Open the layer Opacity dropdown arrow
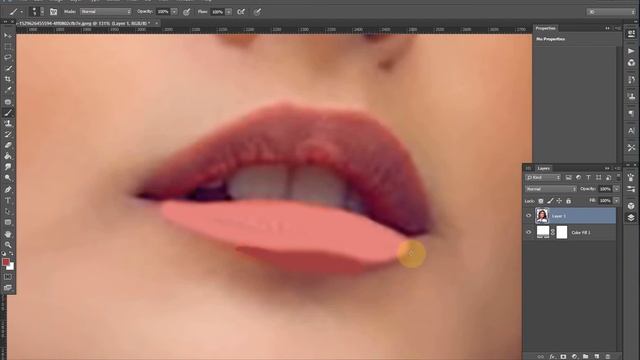 616,189
